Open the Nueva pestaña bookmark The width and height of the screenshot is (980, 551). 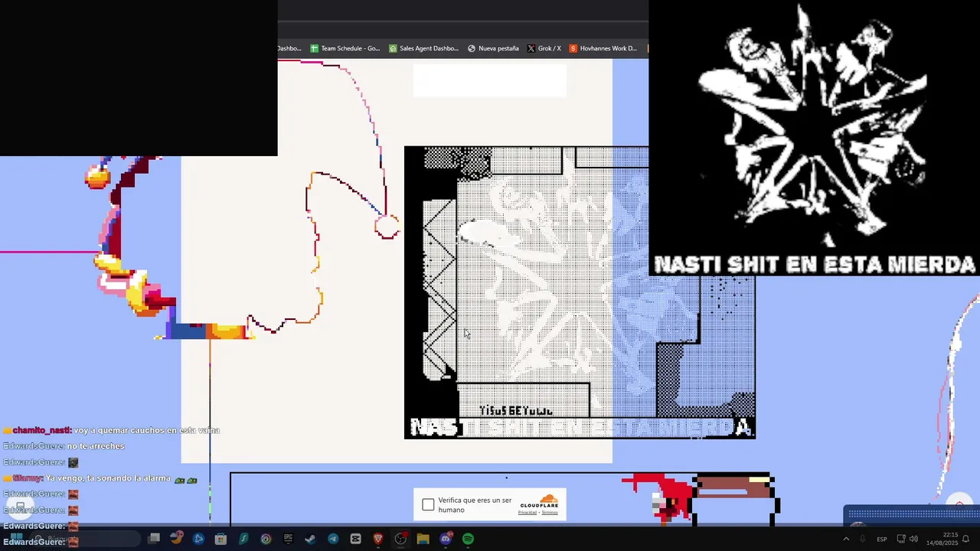493,48
